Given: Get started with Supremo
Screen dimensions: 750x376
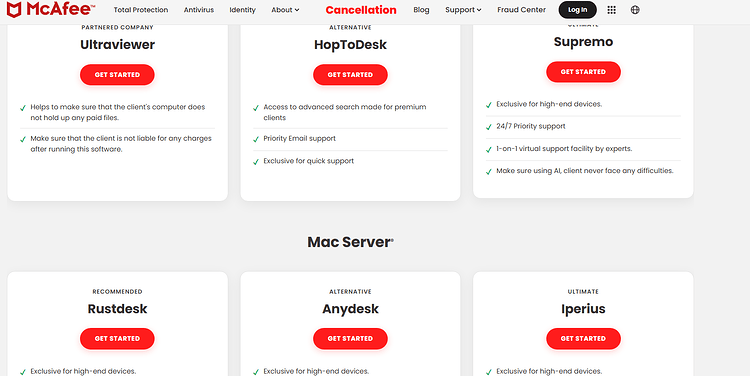Looking at the screenshot, I should coord(583,72).
